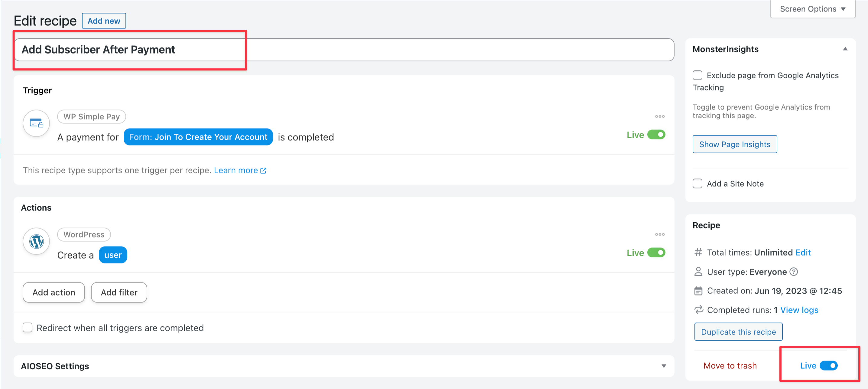The image size is (868, 389).
Task: Click the loop icon beside Completed runs
Action: coord(698,310)
